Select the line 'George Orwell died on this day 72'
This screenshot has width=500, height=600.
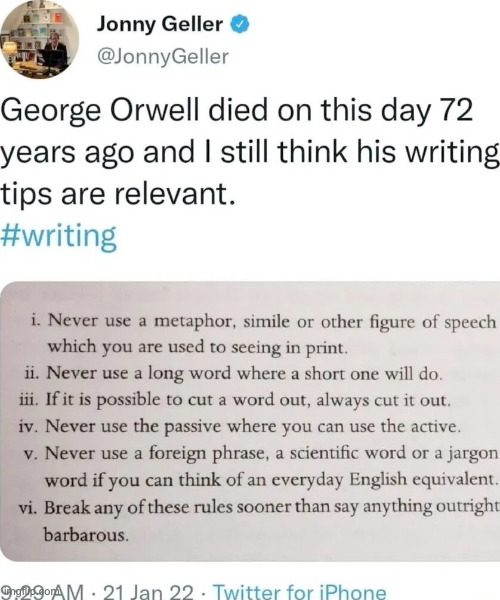point(236,111)
